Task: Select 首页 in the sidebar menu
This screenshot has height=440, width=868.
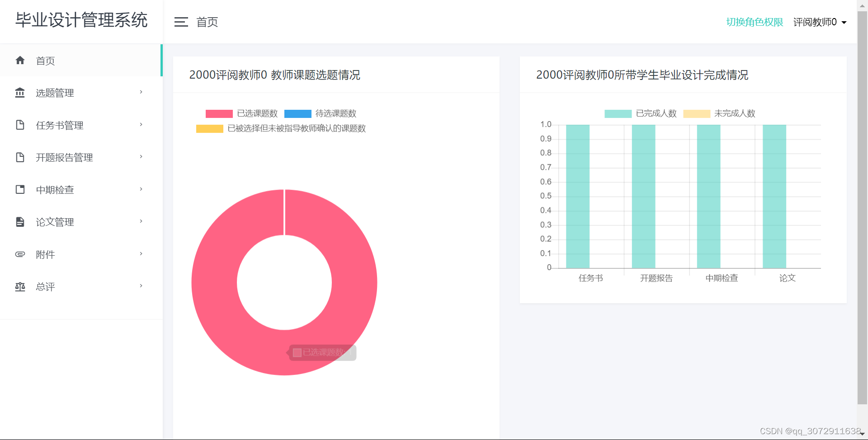Action: click(81, 61)
